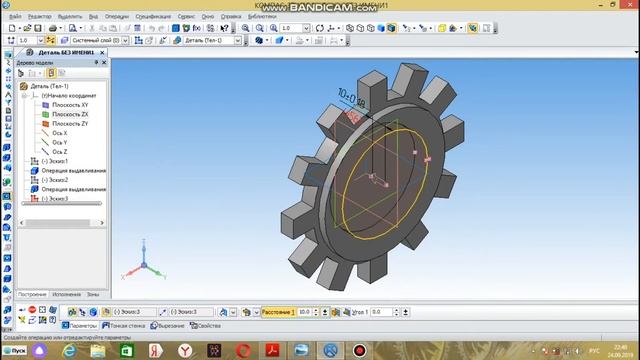
Task: Switch to Тонкая стенка tab
Action: (124, 326)
